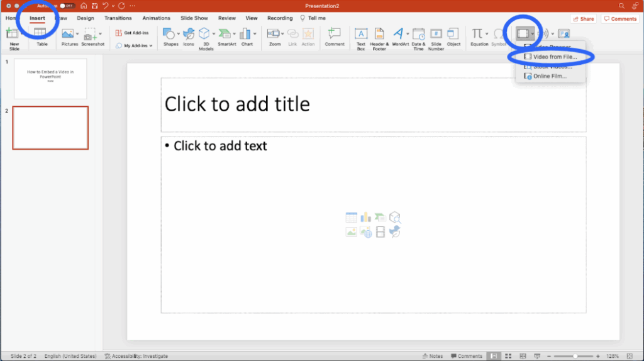Click the Slide Number icon

[436, 36]
